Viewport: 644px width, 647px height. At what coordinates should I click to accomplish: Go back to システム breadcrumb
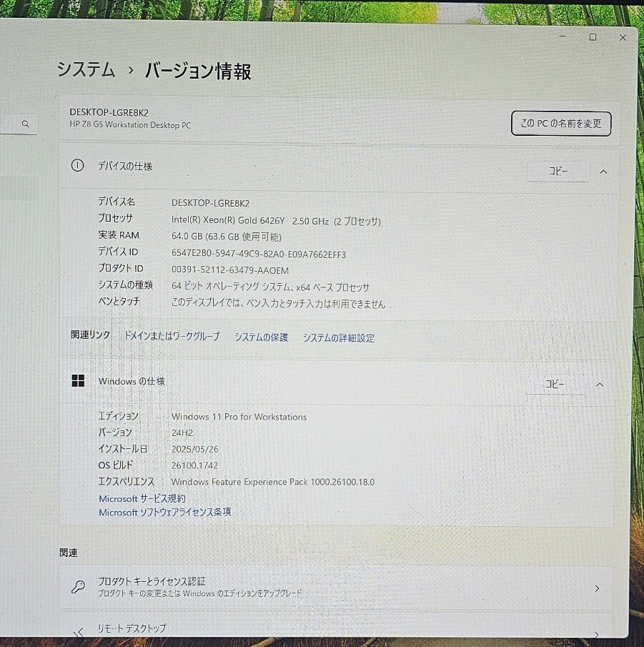pyautogui.click(x=86, y=69)
